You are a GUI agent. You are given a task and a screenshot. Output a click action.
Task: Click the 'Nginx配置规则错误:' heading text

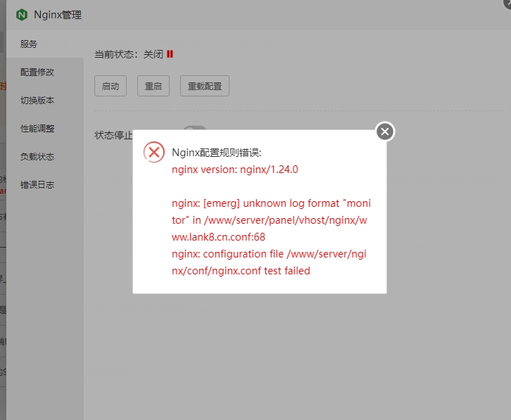coord(216,153)
